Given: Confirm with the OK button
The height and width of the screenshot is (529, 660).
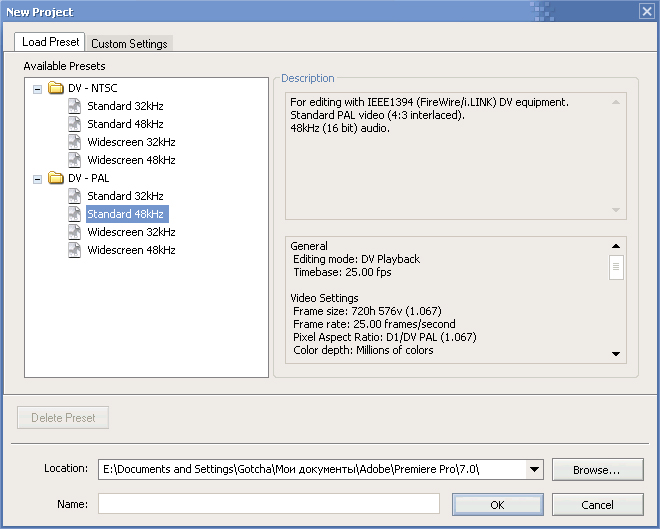Looking at the screenshot, I should [x=498, y=505].
